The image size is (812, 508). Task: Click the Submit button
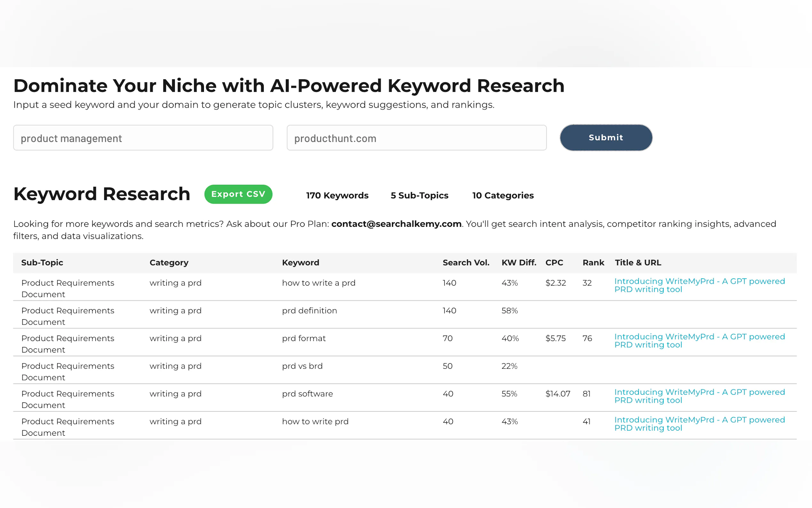pos(605,138)
